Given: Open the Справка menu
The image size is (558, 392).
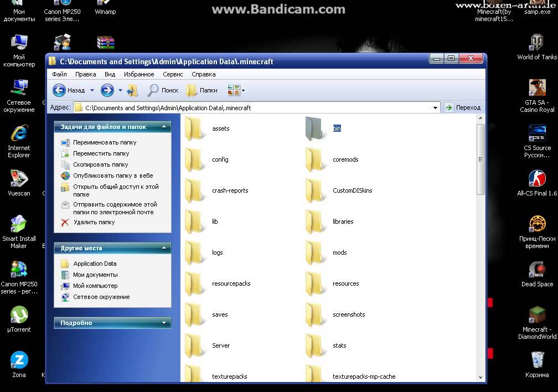Looking at the screenshot, I should 203,74.
